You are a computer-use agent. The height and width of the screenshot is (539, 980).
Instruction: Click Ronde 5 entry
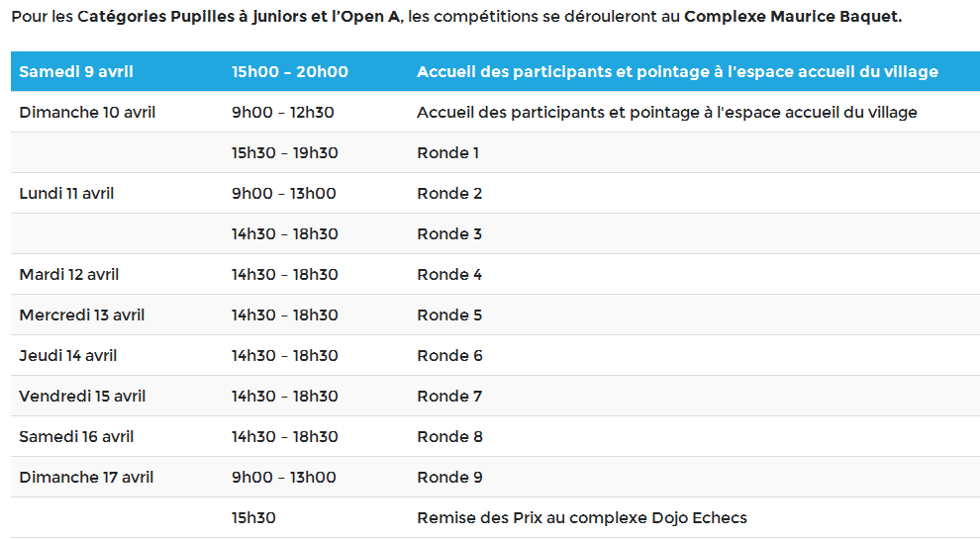tap(450, 315)
